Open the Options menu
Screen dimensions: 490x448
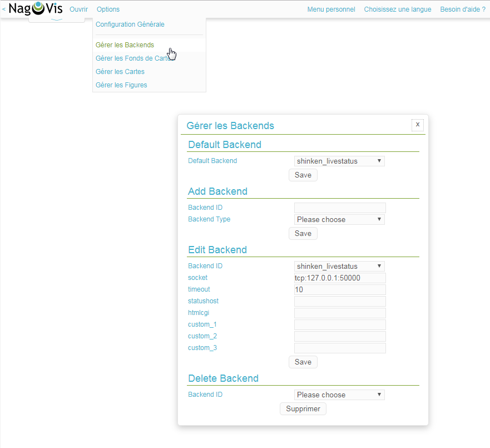coord(108,9)
